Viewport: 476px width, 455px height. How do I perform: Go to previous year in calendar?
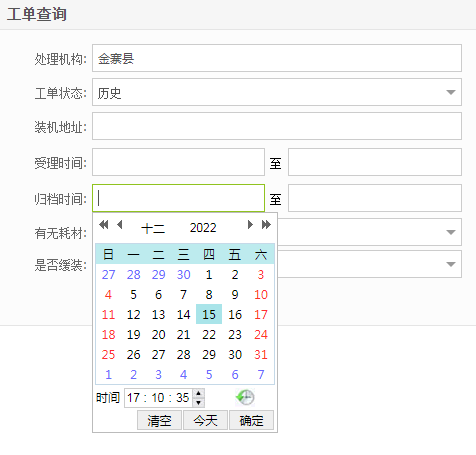pos(104,225)
